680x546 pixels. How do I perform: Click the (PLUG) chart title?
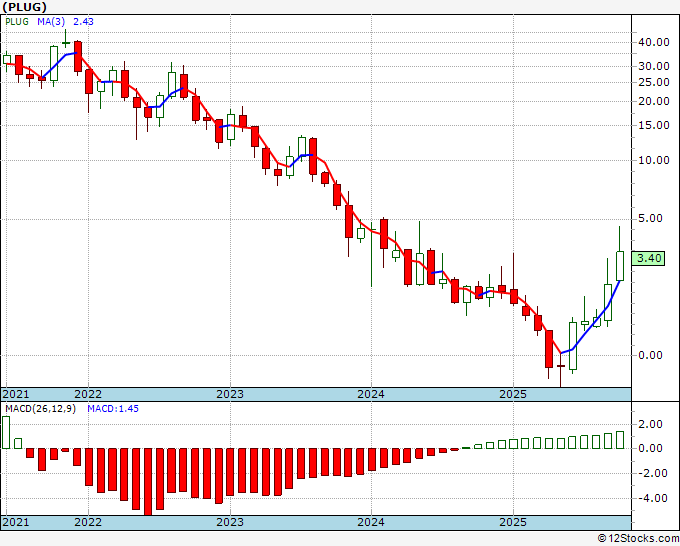(24, 7)
